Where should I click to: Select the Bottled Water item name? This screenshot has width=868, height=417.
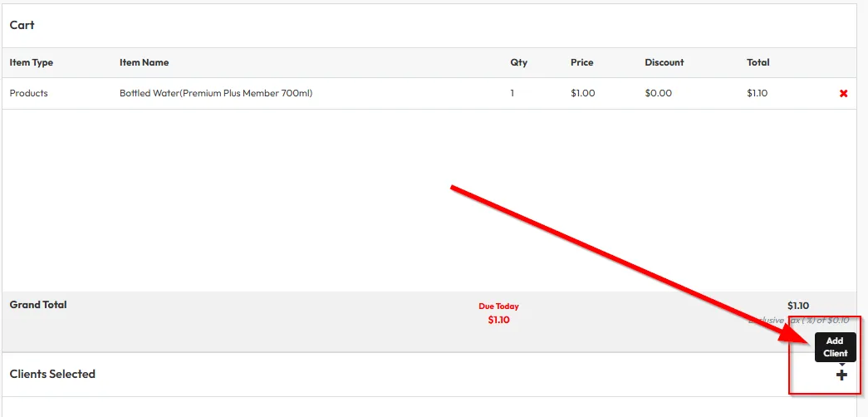point(216,93)
